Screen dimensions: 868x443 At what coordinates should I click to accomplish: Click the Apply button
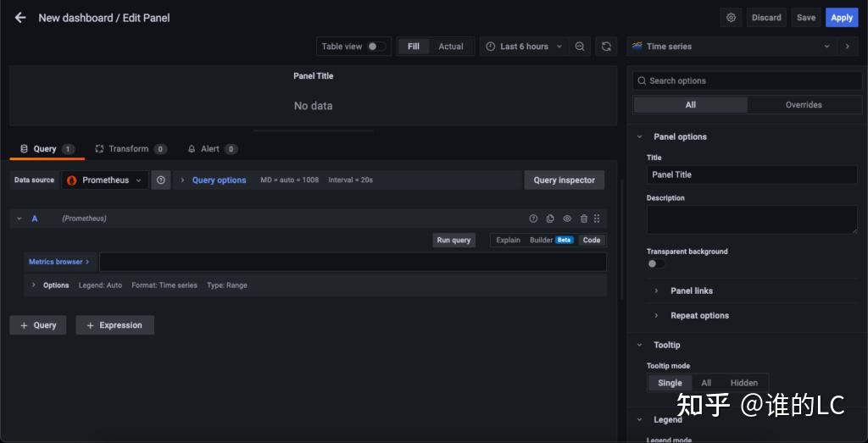click(842, 18)
